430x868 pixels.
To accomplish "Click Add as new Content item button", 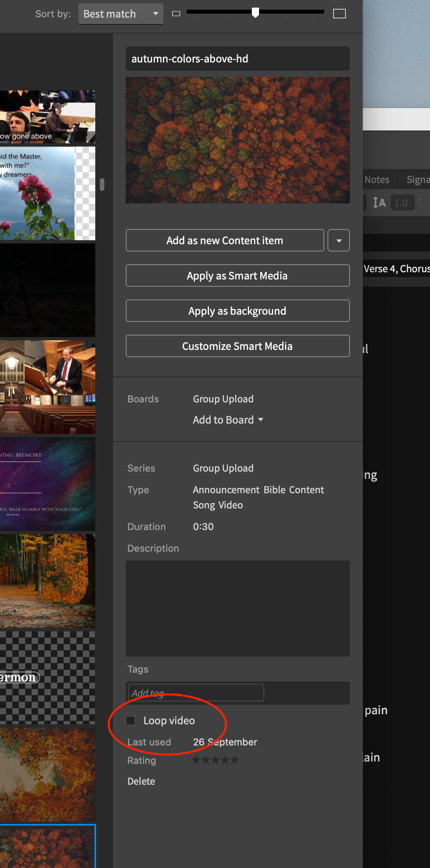I will click(225, 241).
